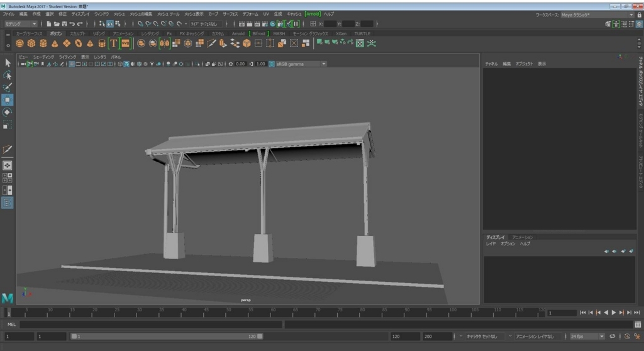Jump to the start of playback range
The height and width of the screenshot is (351, 644).
point(583,313)
